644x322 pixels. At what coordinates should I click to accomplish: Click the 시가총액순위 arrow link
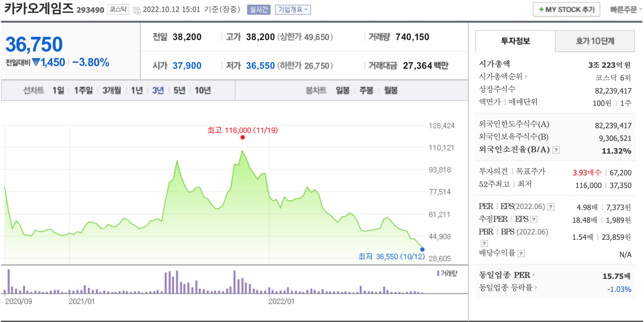click(x=503, y=76)
